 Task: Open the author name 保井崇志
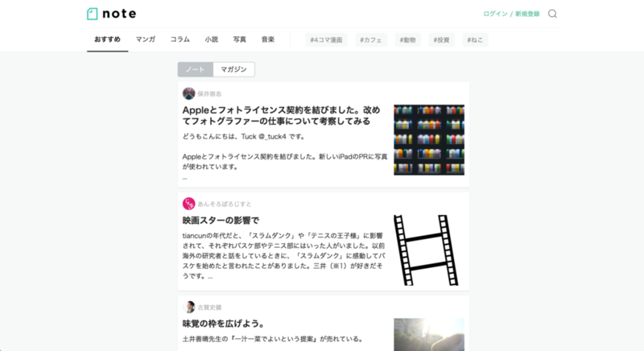click(209, 94)
